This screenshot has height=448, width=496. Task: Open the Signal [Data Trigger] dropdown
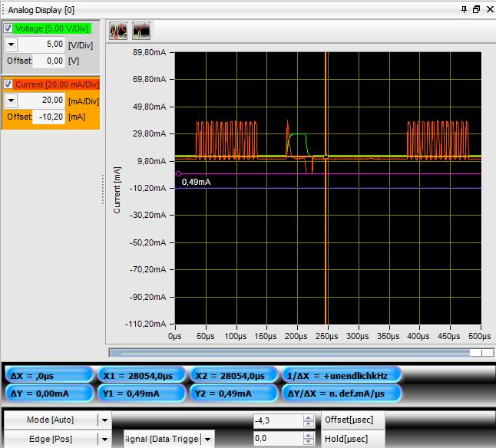click(207, 439)
